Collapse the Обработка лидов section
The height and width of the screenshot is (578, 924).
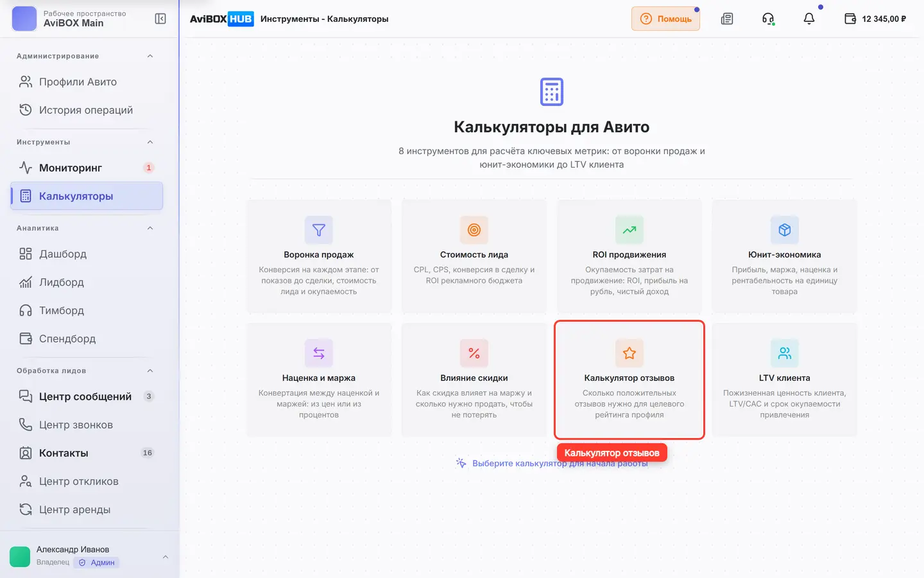point(150,371)
